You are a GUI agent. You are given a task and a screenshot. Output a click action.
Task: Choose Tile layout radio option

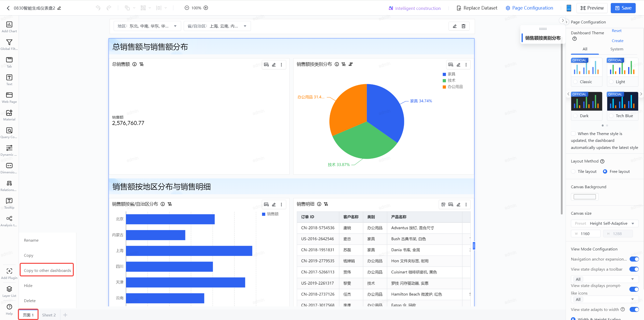coord(573,171)
